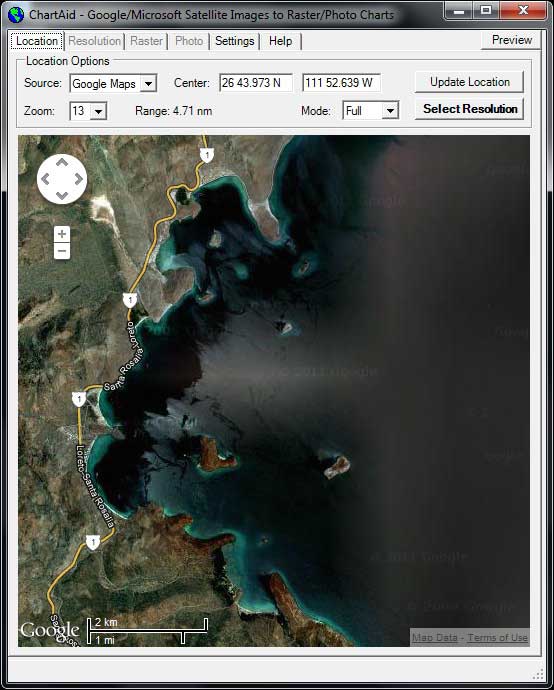Minimize the ChartAid window
554x690 pixels.
[459, 11]
